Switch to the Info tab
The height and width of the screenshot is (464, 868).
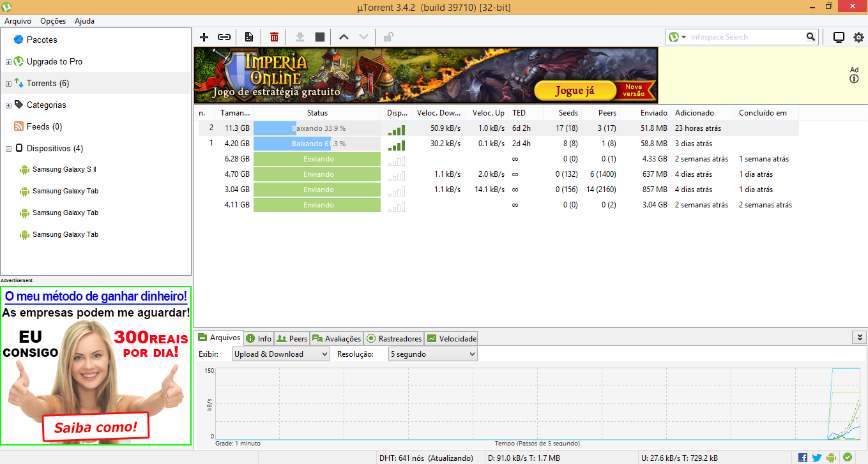(259, 338)
